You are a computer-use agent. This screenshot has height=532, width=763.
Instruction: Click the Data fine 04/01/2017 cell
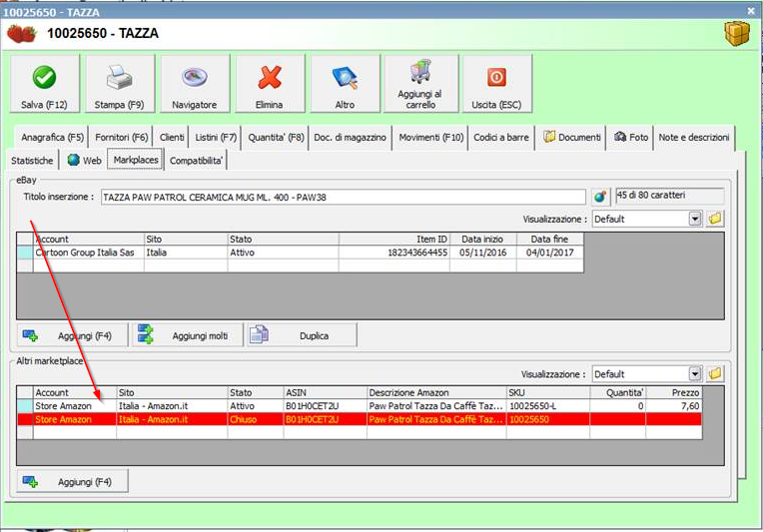550,253
